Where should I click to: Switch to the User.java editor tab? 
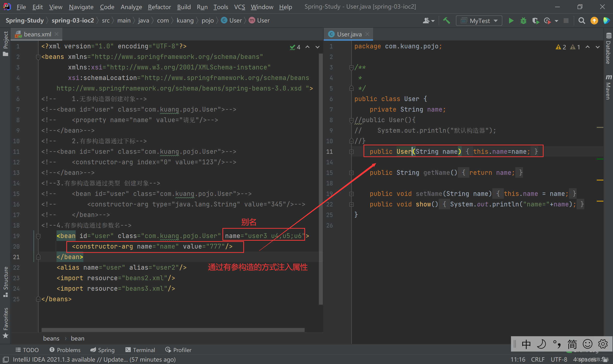pos(348,34)
